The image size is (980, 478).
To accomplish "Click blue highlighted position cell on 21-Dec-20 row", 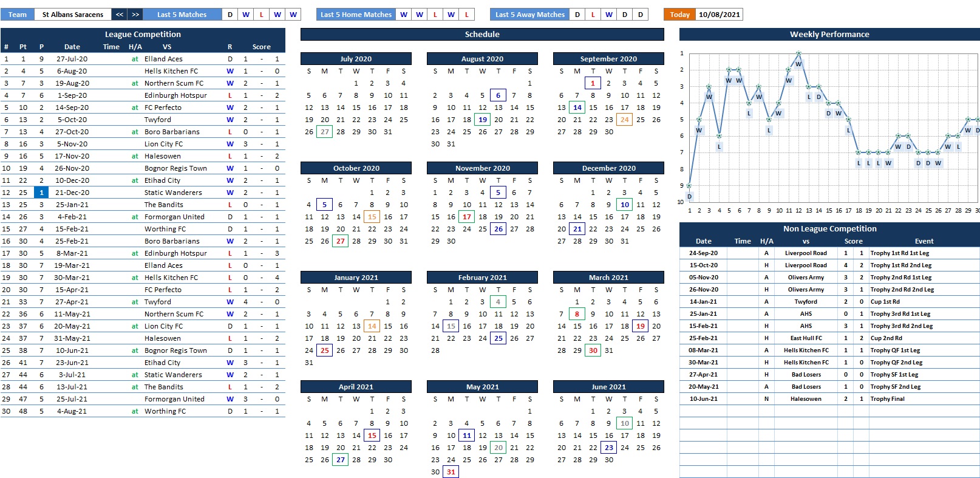I will pos(41,193).
